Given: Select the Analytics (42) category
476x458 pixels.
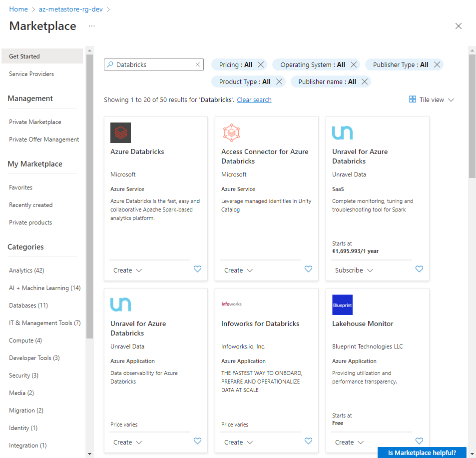Looking at the screenshot, I should pyautogui.click(x=26, y=270).
